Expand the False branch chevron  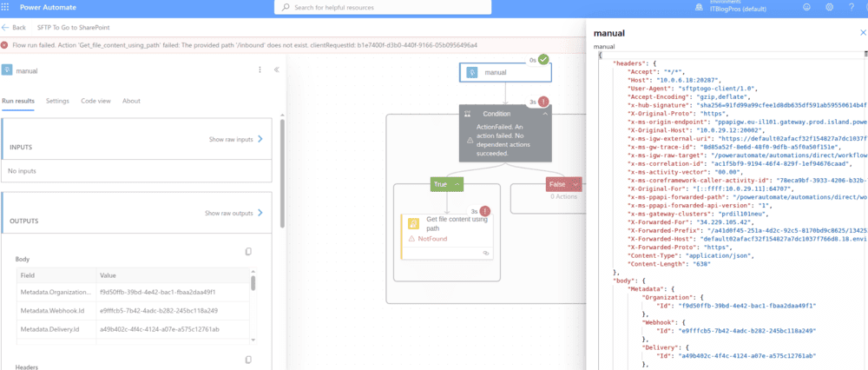tap(576, 184)
